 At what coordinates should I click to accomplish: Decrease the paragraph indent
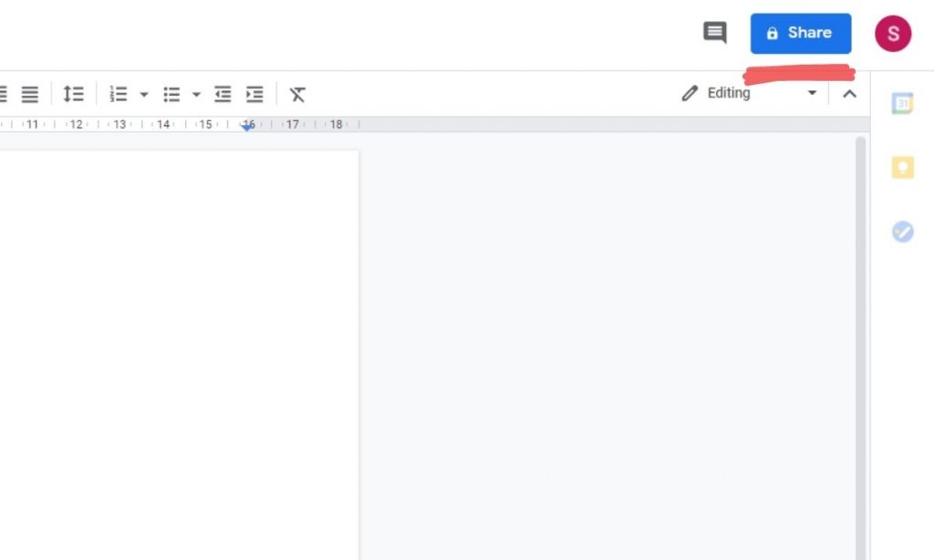point(223,94)
